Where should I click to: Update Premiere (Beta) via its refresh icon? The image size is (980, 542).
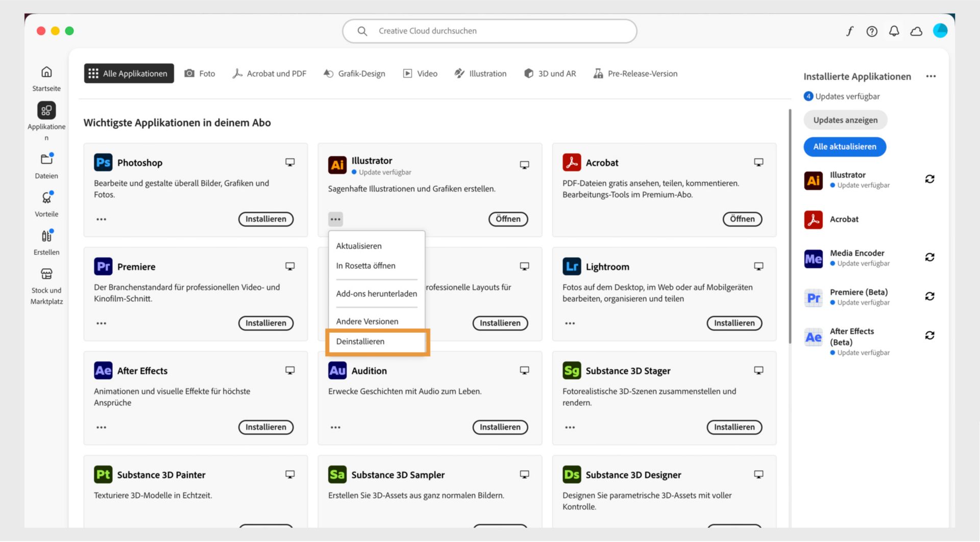pos(930,297)
